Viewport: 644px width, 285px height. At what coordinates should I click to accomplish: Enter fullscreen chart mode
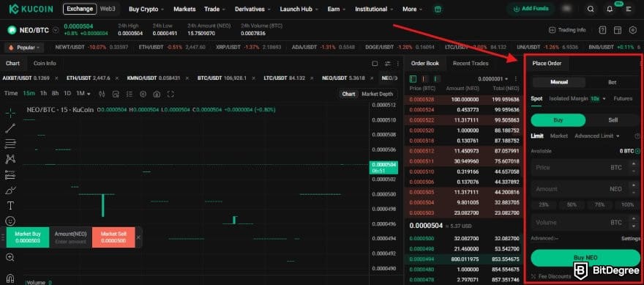pos(171,95)
